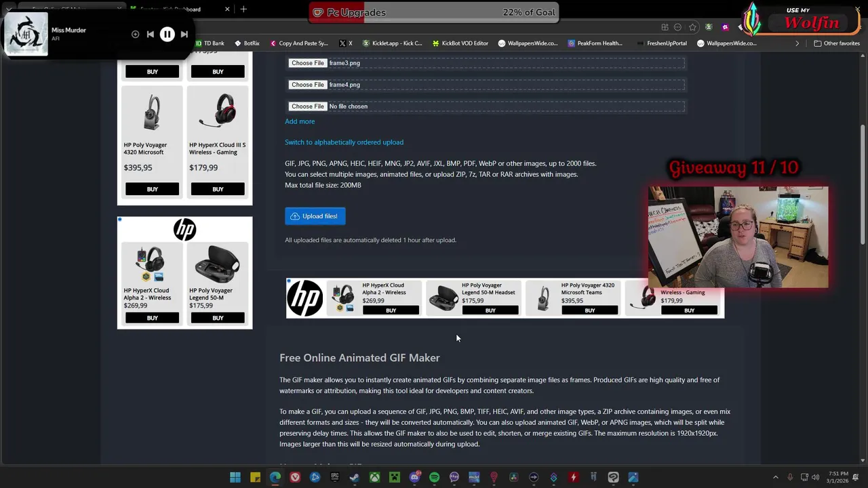Open a new browser tab

[243, 9]
